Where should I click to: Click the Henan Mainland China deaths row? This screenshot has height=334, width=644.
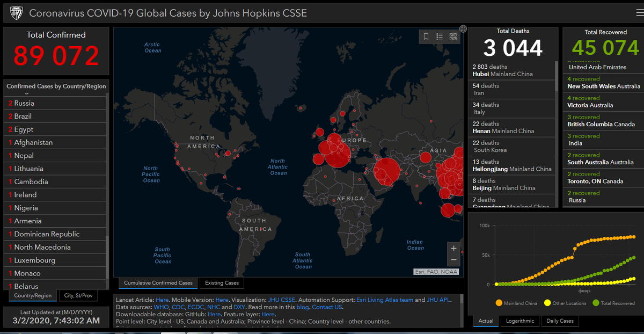tap(512, 127)
